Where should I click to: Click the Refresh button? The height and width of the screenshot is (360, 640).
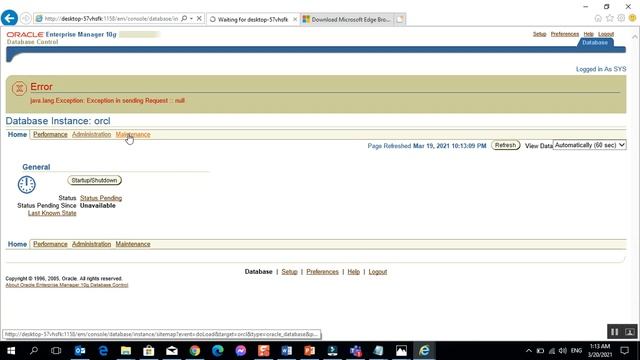coord(505,145)
